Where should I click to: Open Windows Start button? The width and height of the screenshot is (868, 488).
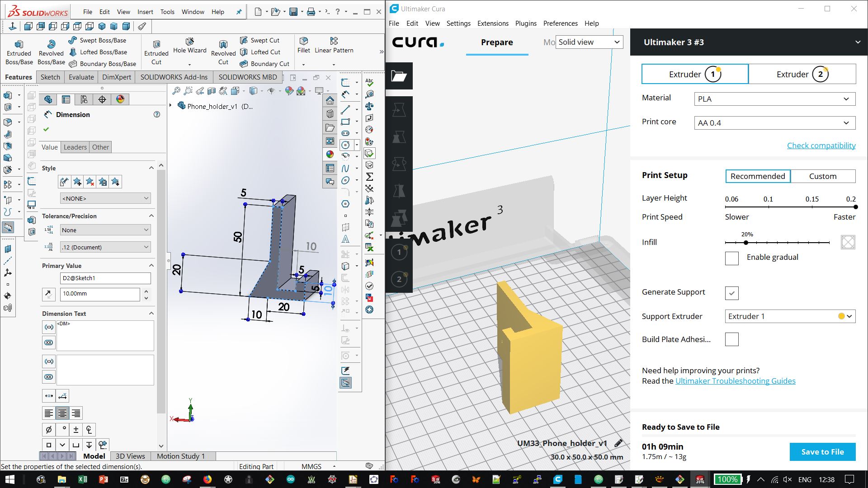pyautogui.click(x=9, y=479)
